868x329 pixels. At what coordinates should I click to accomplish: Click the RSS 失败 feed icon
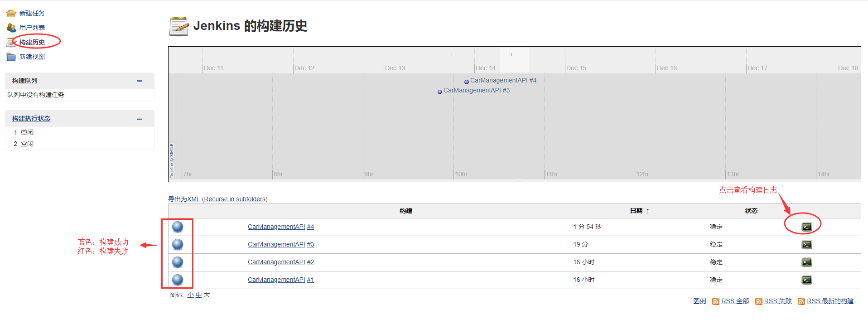coord(759,301)
